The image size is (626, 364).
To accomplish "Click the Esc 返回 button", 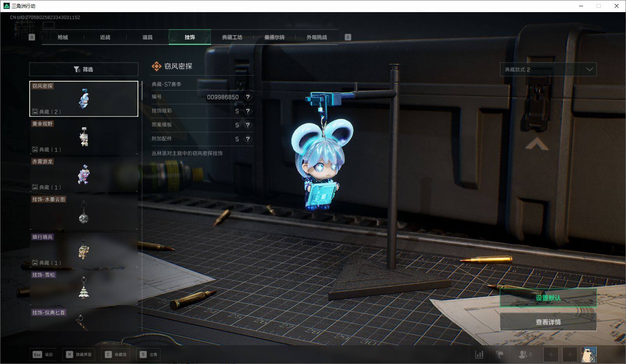I will pyautogui.click(x=43, y=355).
